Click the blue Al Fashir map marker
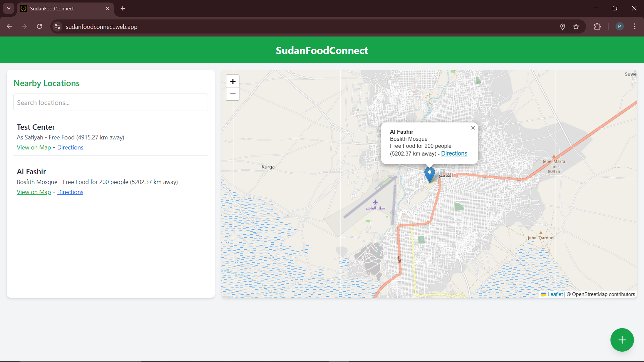Viewport: 644px width, 362px height. pos(429,174)
